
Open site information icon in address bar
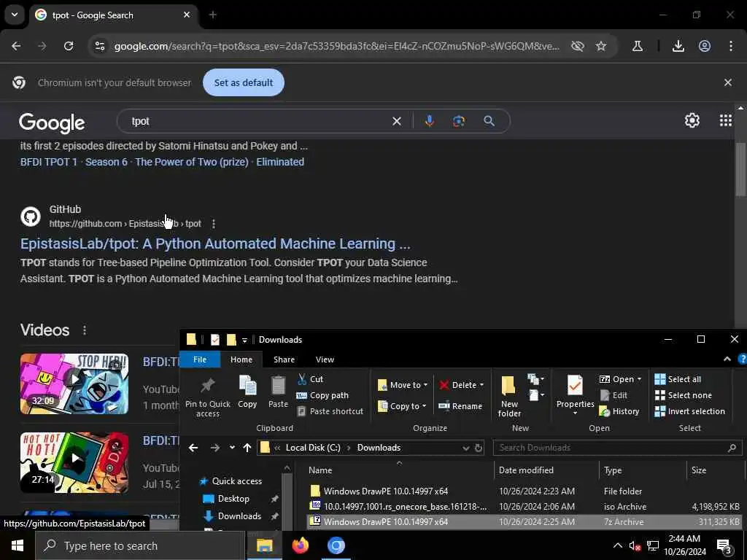(x=99, y=46)
